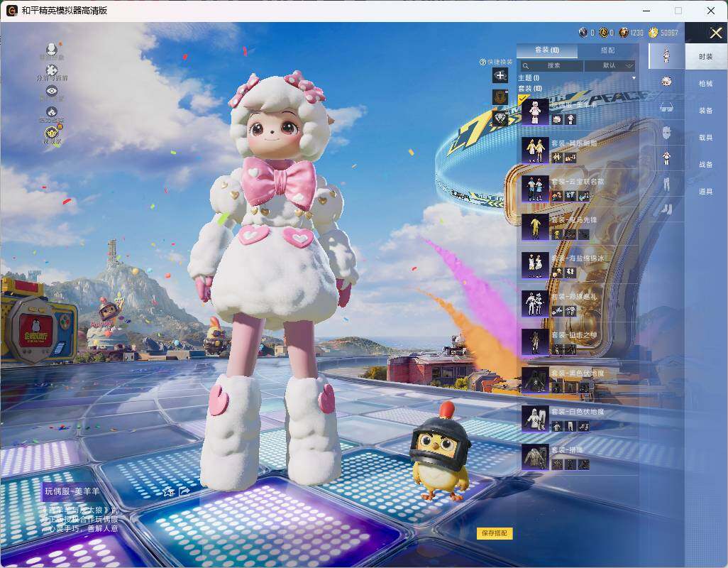Image resolution: width=728 pixels, height=568 pixels.
Task: Open the locked gold badge icon
Action: 52,133
